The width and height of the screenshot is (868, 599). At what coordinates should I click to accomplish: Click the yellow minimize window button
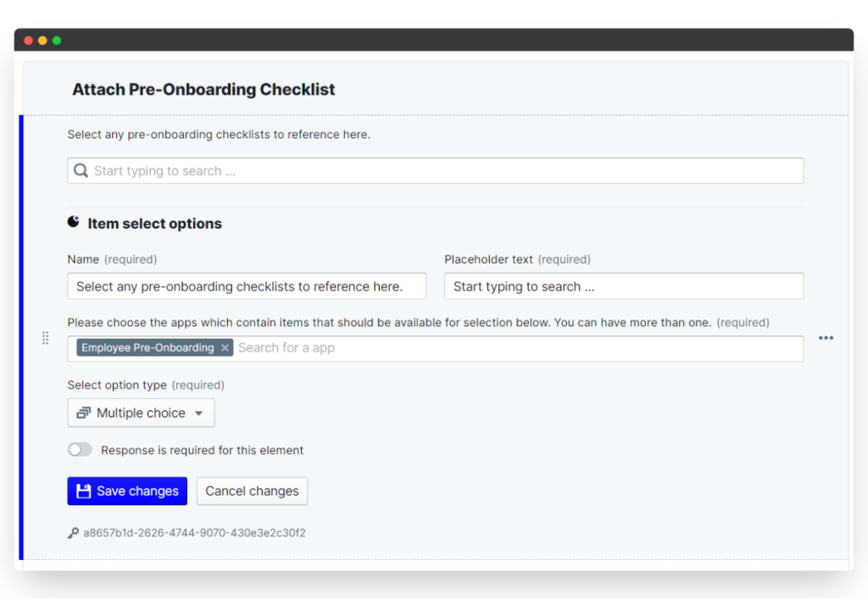coord(42,41)
